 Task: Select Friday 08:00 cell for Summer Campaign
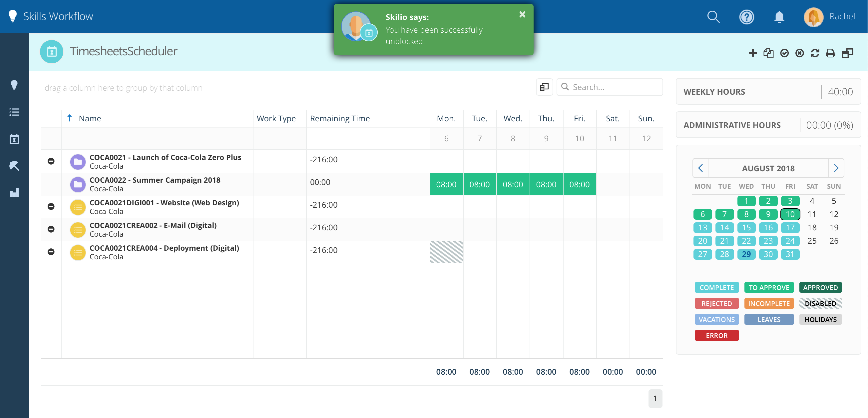click(579, 184)
